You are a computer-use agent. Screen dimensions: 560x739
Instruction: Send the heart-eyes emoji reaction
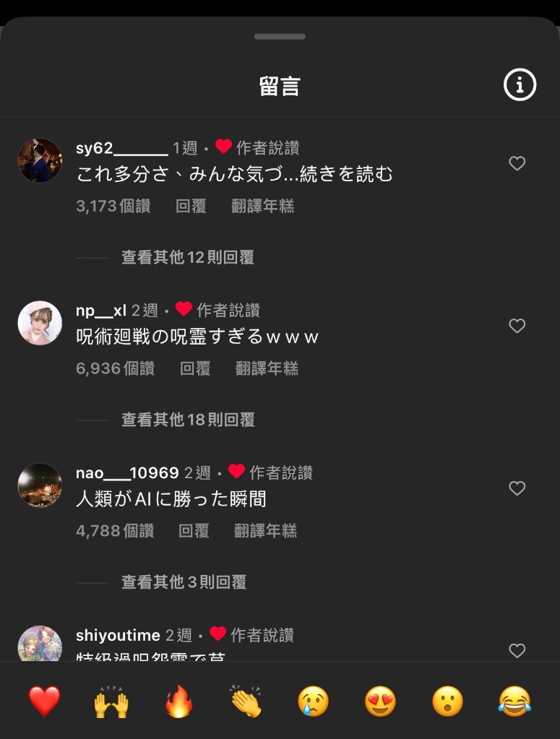(x=380, y=701)
